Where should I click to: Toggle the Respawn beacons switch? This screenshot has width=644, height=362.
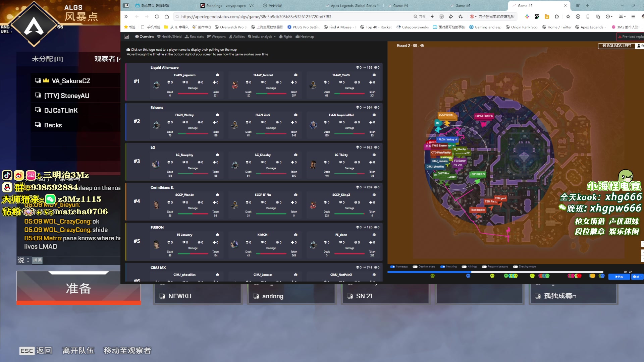(484, 267)
